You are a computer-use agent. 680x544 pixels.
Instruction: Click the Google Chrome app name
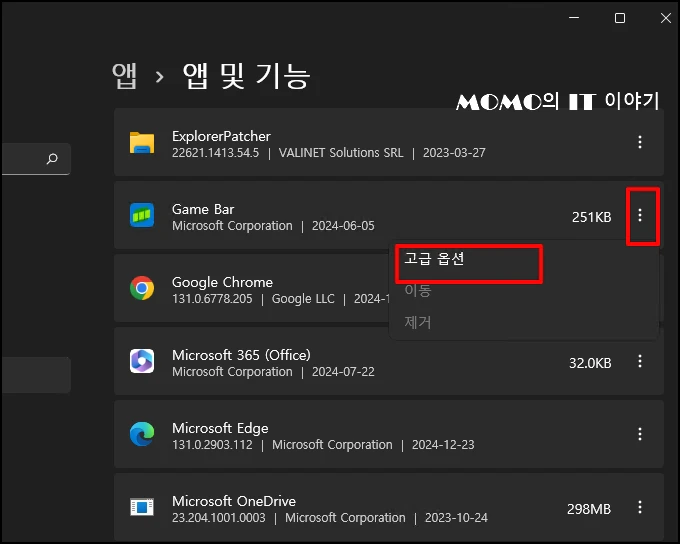pyautogui.click(x=222, y=282)
